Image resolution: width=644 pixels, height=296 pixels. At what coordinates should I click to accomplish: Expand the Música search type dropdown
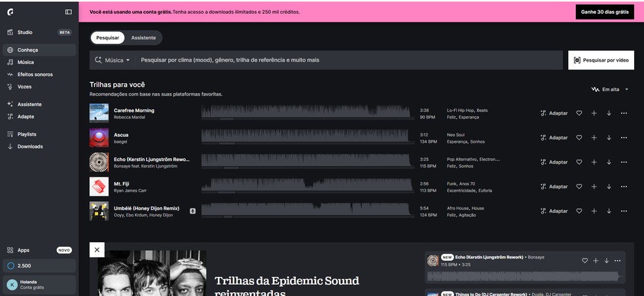coord(112,60)
